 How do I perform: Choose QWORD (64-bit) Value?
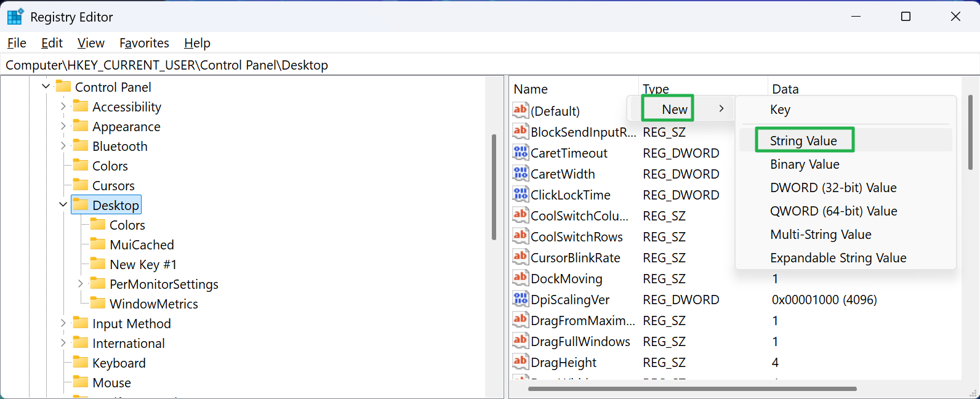point(846,211)
